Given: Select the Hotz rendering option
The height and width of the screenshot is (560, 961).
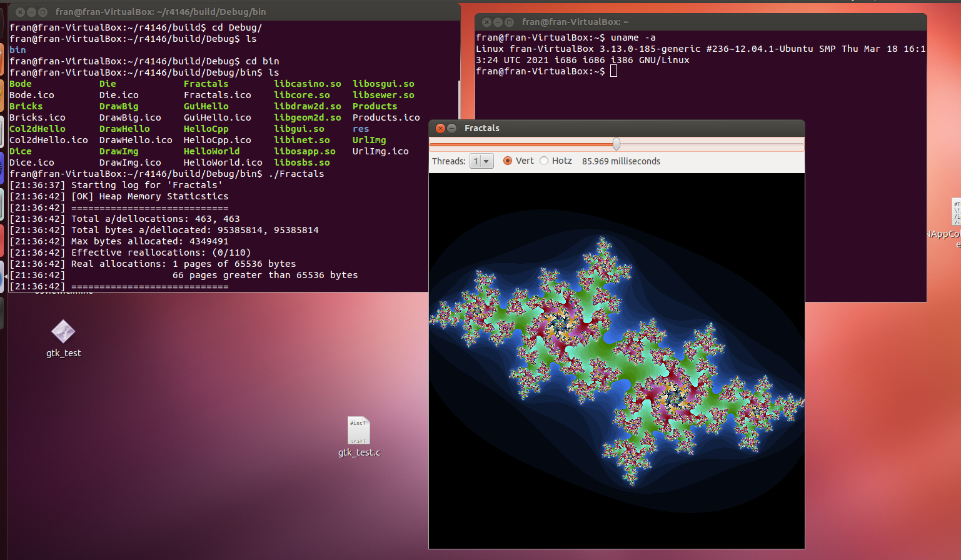Looking at the screenshot, I should click(545, 161).
